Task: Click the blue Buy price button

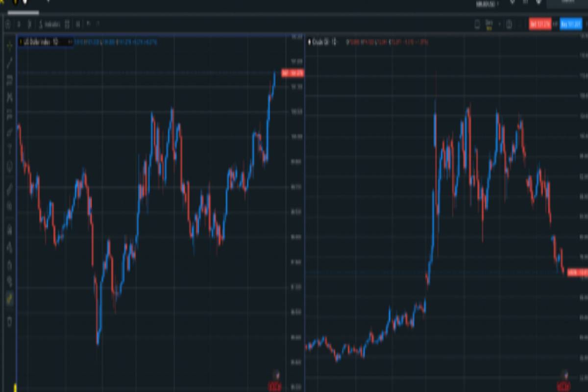Action: pyautogui.click(x=571, y=24)
